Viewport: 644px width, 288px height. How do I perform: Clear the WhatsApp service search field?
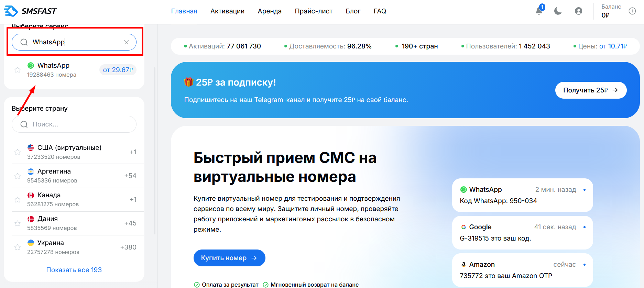tap(127, 42)
